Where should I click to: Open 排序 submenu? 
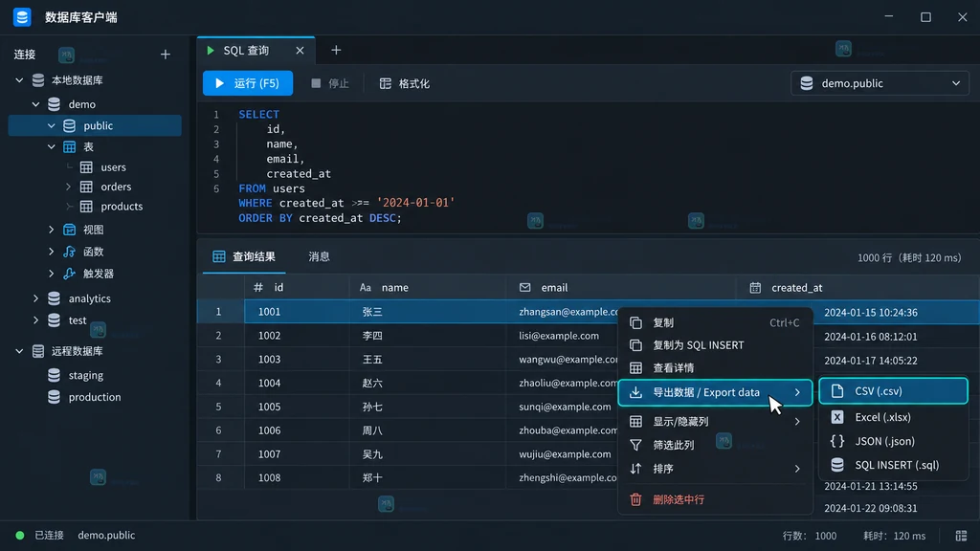point(715,469)
